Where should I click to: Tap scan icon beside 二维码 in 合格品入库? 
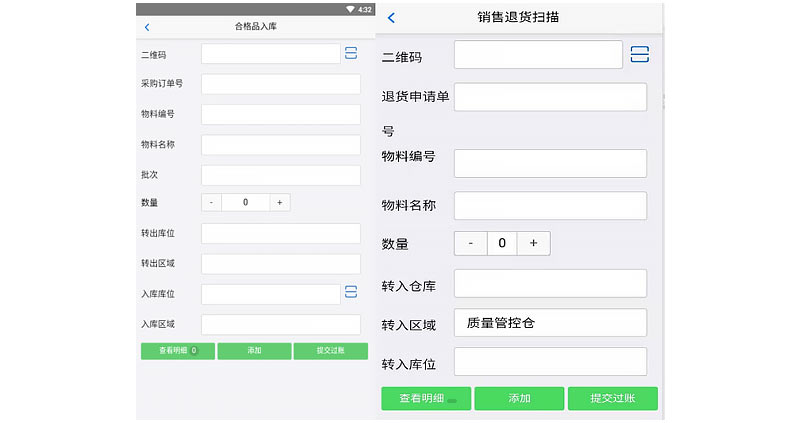tap(351, 54)
